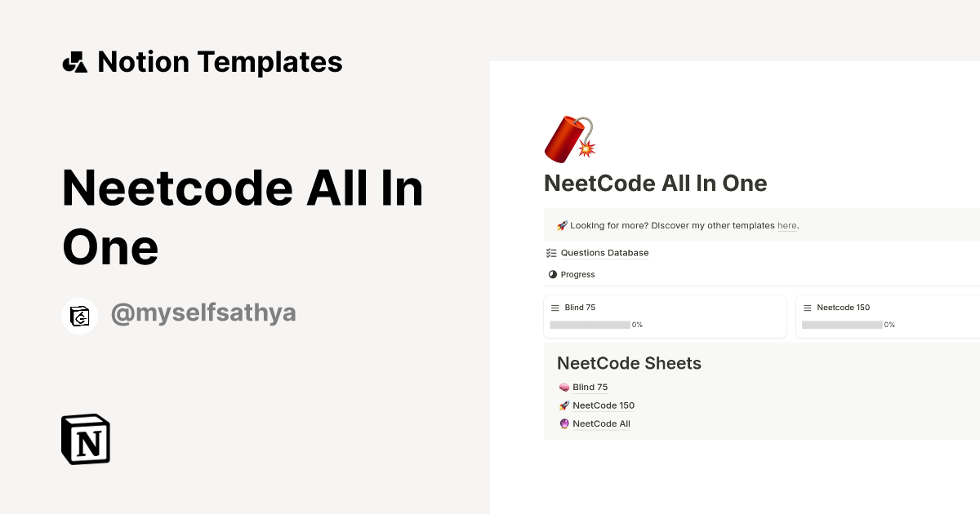Click the purple emoji beside NeetCode All
Viewport: 980px width, 514px height.
pyautogui.click(x=563, y=423)
